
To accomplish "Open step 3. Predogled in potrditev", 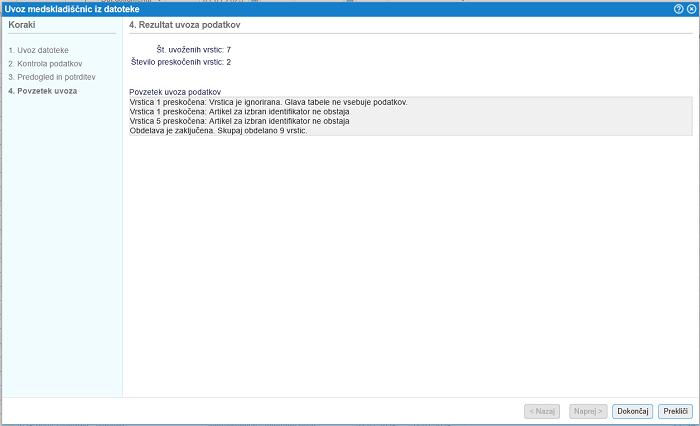I will 51,77.
